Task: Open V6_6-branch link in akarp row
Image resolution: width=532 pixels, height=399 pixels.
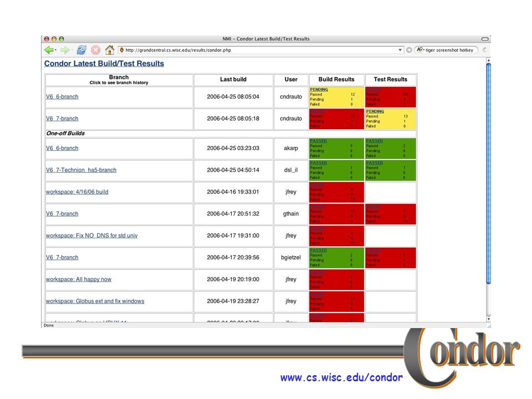Action: coord(62,149)
